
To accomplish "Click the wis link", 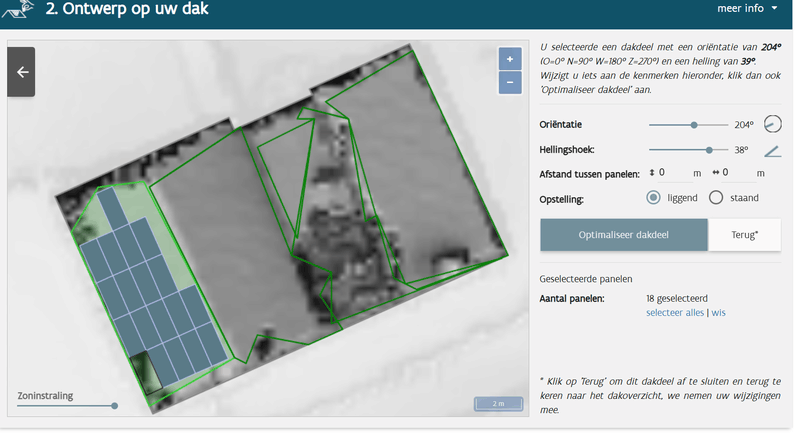I will coord(718,313).
